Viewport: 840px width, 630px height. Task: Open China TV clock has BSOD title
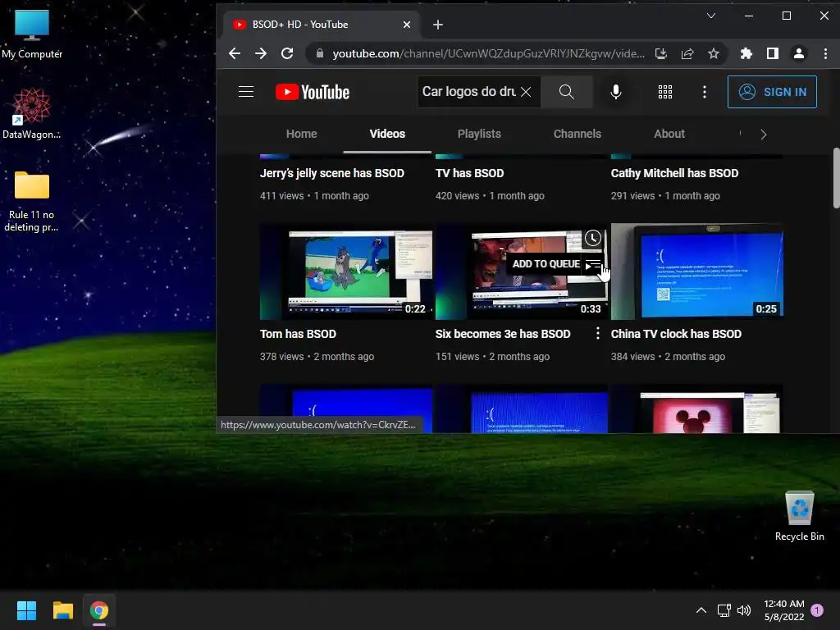676,334
